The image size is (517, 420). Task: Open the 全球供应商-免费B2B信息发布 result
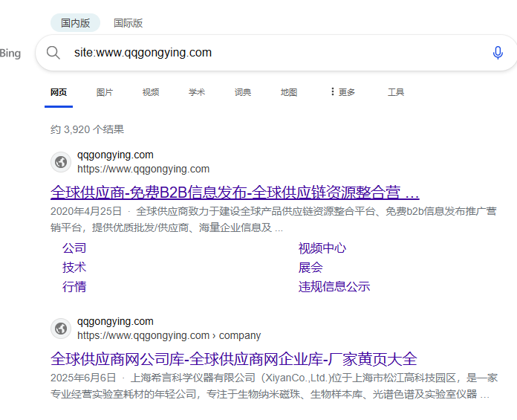click(235, 193)
